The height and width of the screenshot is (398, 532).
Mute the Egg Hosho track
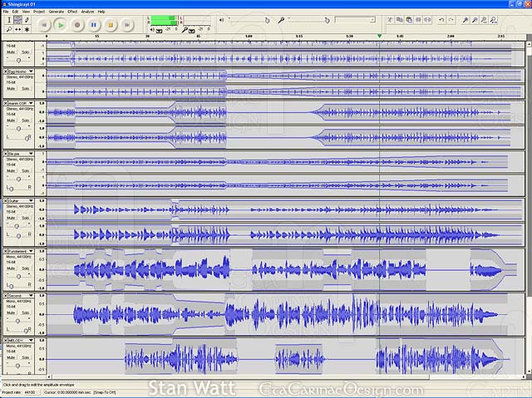point(11,87)
